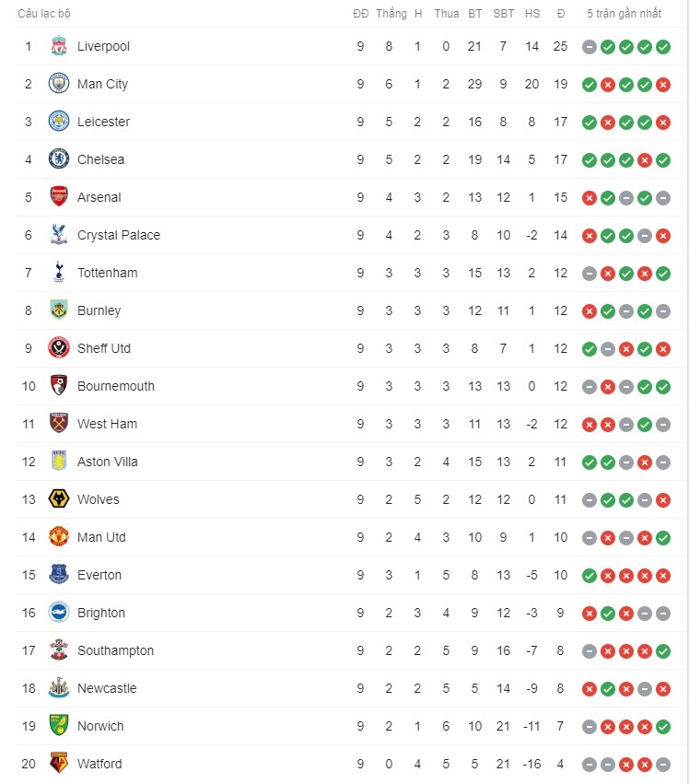Open the Crystal Palace team row

351,235
